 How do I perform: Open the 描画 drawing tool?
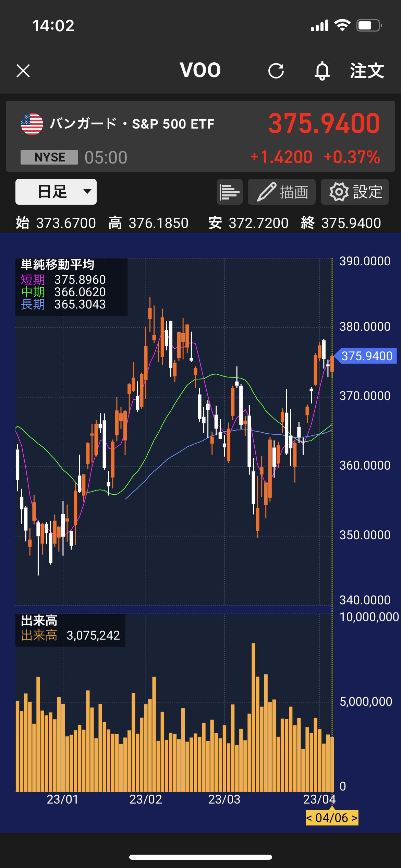click(x=281, y=192)
